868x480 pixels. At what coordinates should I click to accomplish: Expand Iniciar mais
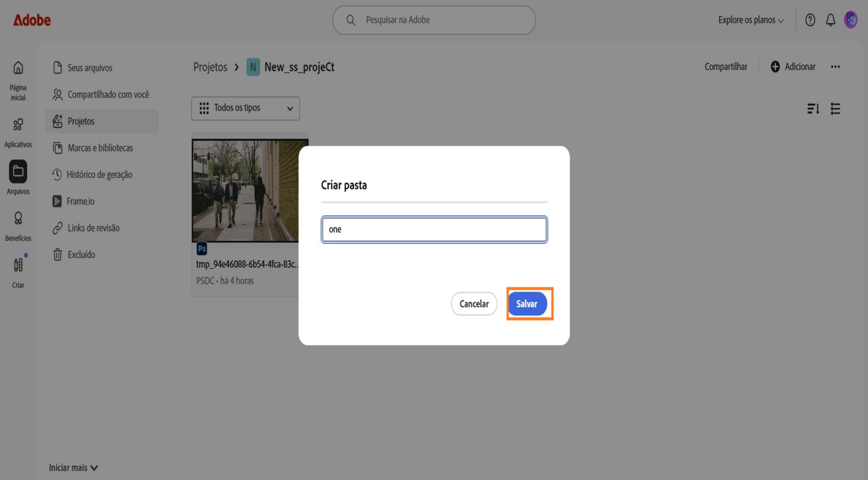[x=73, y=467]
